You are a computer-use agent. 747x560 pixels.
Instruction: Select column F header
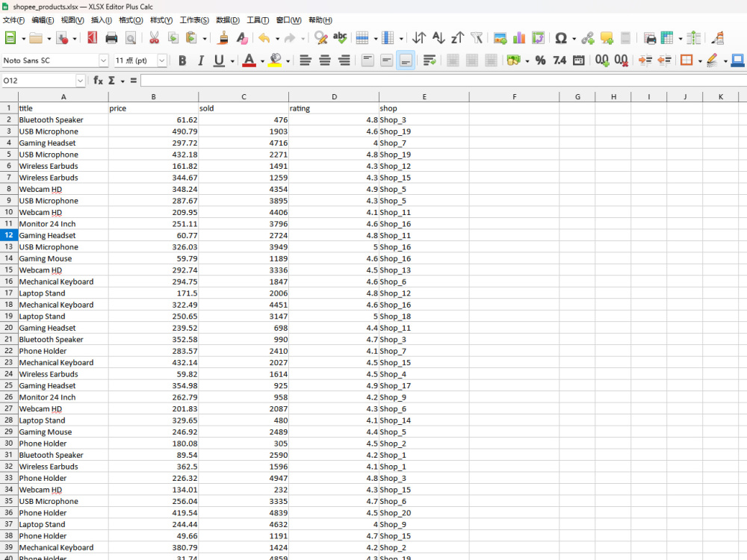514,96
